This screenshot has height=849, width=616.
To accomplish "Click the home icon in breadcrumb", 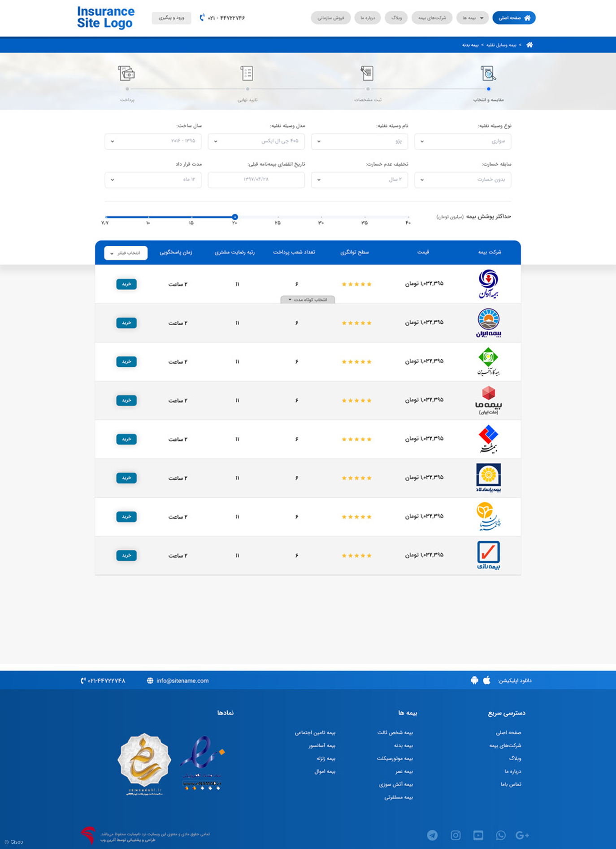I will [529, 45].
